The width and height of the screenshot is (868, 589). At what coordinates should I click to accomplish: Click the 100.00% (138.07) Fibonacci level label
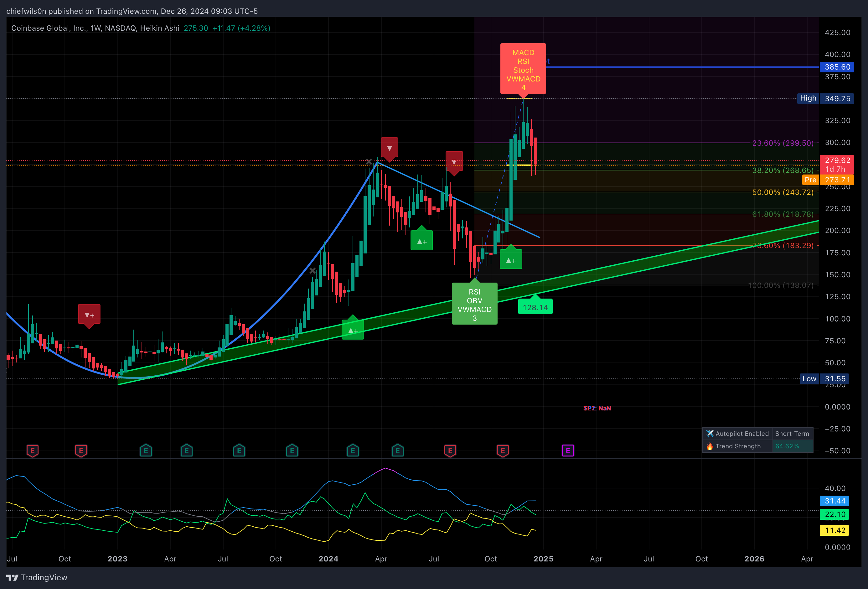click(x=781, y=285)
